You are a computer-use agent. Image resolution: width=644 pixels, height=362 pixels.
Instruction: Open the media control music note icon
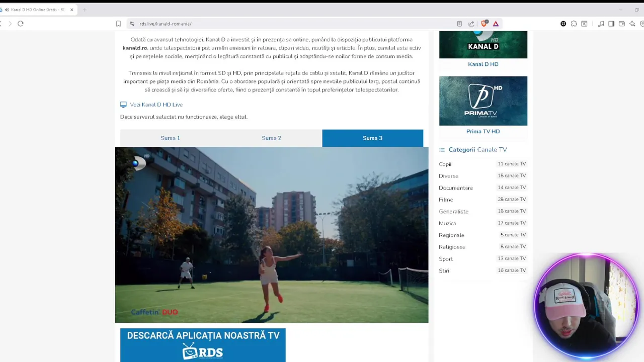click(x=601, y=24)
